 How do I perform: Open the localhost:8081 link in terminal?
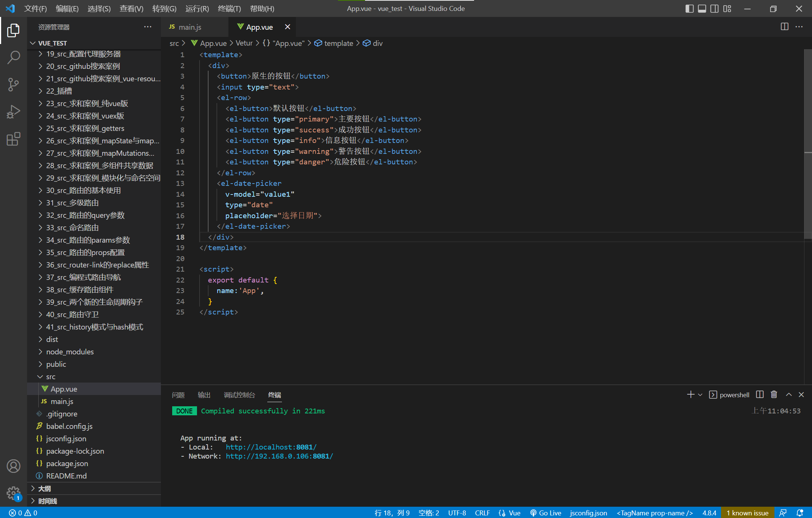(x=271, y=447)
